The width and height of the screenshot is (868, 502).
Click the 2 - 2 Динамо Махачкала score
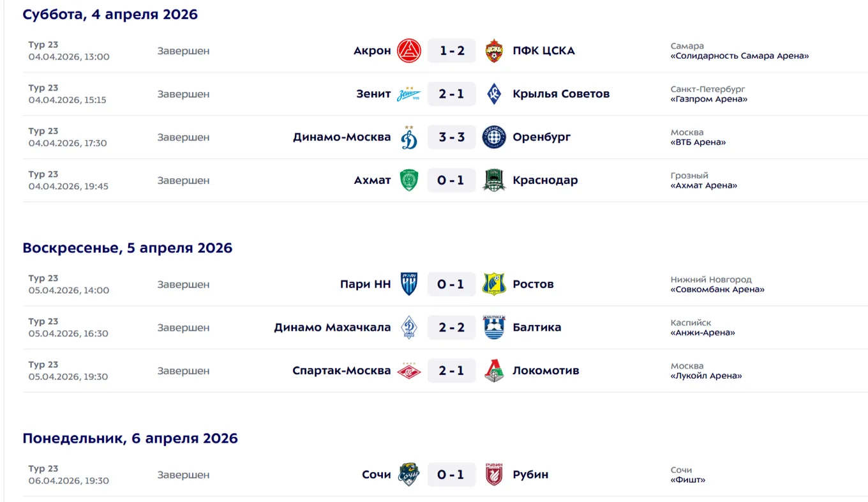pos(451,328)
